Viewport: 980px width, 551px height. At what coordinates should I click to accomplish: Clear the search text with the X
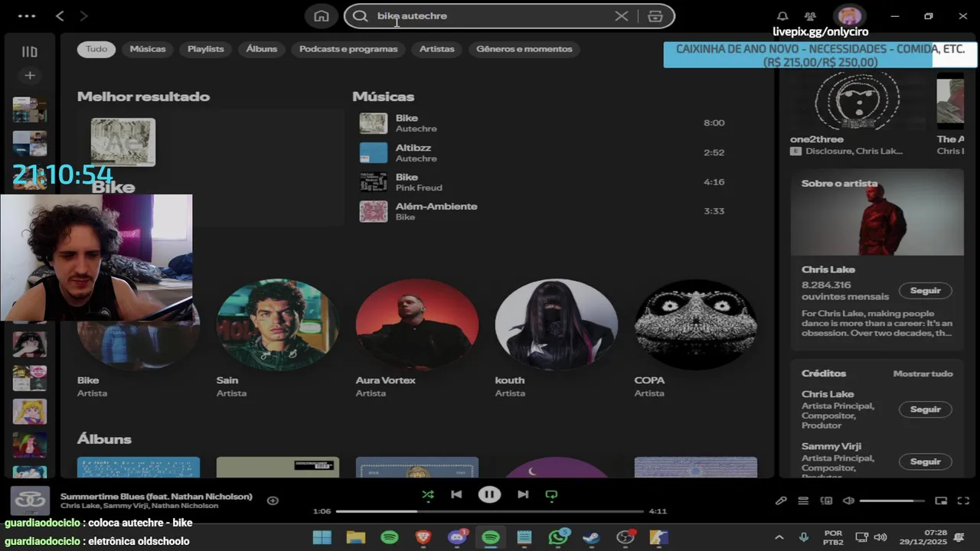click(622, 15)
